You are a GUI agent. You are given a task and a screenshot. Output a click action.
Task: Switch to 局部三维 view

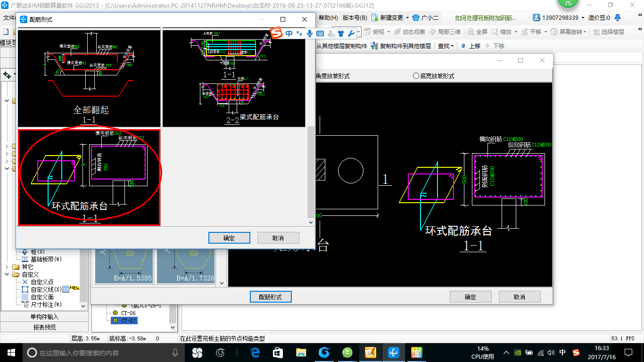[x=444, y=32]
